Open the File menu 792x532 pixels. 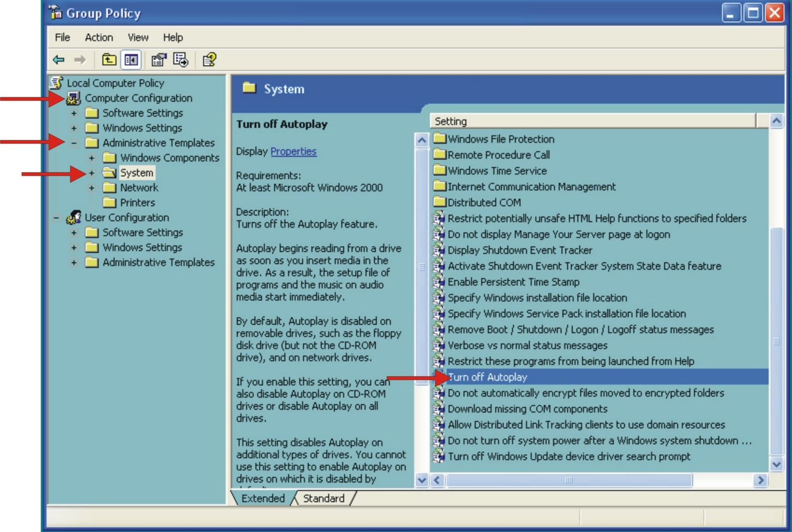62,38
